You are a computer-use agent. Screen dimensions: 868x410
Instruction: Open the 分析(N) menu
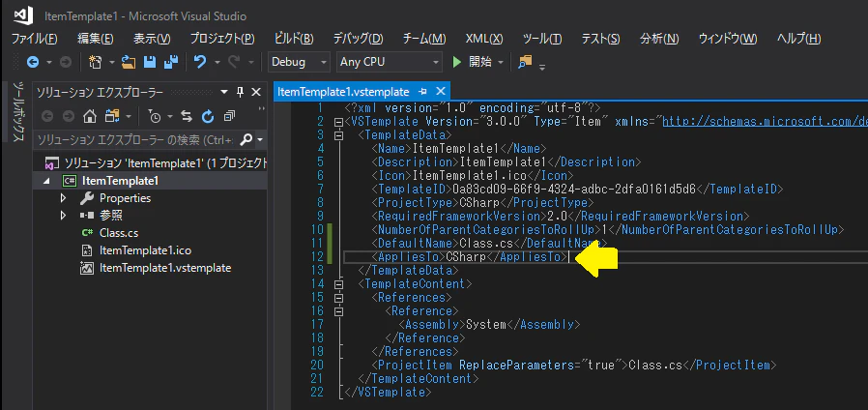point(659,39)
